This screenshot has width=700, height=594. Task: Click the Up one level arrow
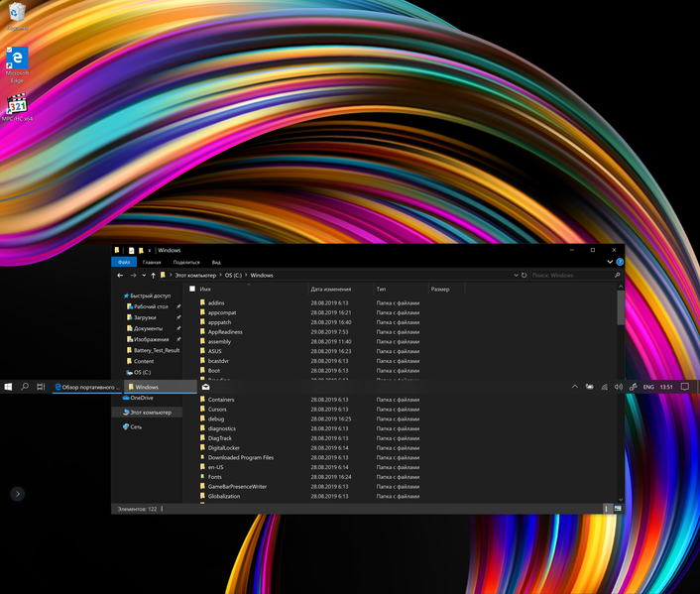[153, 275]
